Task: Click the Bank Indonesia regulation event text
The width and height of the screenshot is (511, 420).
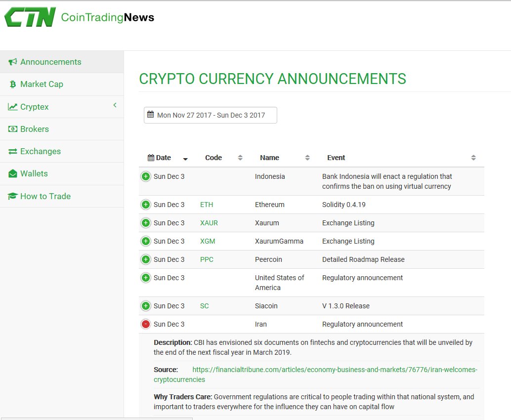Action: click(x=387, y=181)
